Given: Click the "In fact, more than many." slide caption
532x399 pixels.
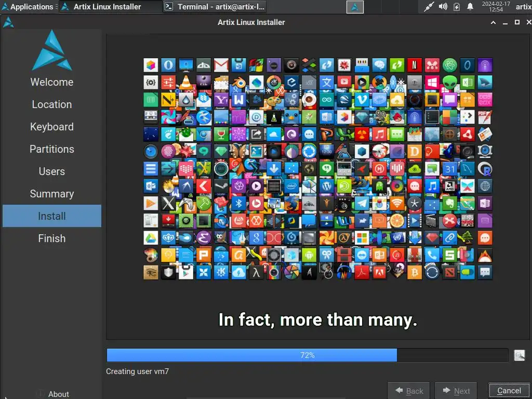Looking at the screenshot, I should tap(318, 320).
